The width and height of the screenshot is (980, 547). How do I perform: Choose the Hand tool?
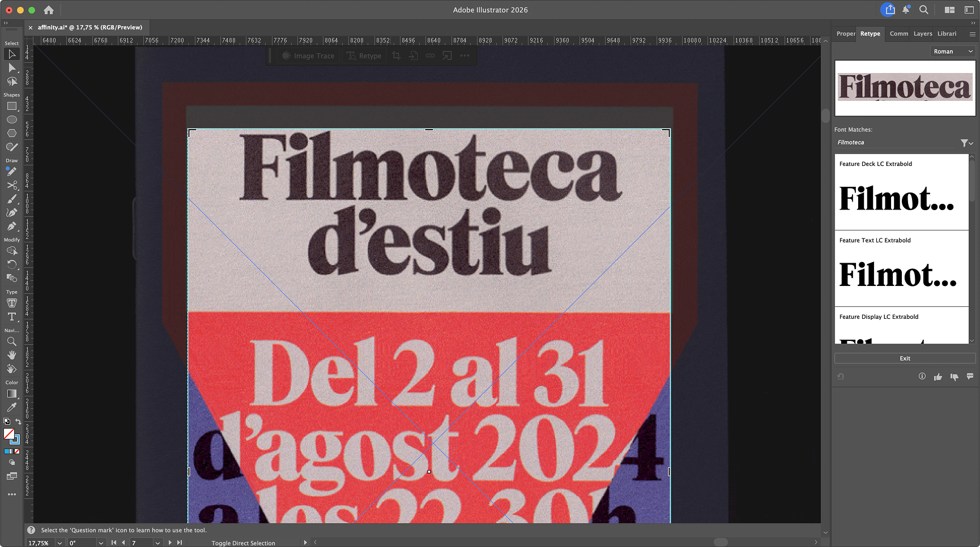point(11,355)
